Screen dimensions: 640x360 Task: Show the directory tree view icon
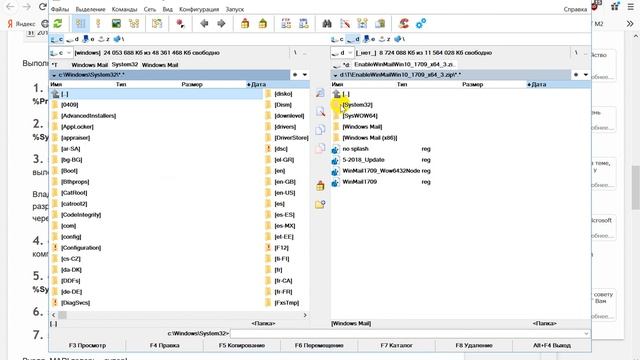coord(134,24)
